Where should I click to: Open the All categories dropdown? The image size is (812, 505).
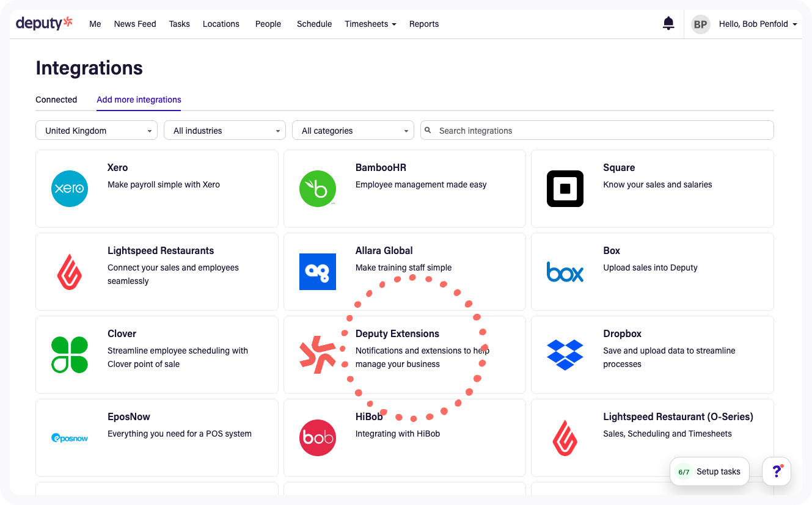pyautogui.click(x=353, y=130)
